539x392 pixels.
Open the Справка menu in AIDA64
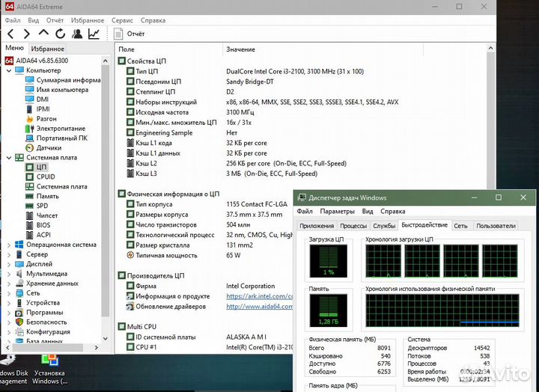[x=153, y=20]
